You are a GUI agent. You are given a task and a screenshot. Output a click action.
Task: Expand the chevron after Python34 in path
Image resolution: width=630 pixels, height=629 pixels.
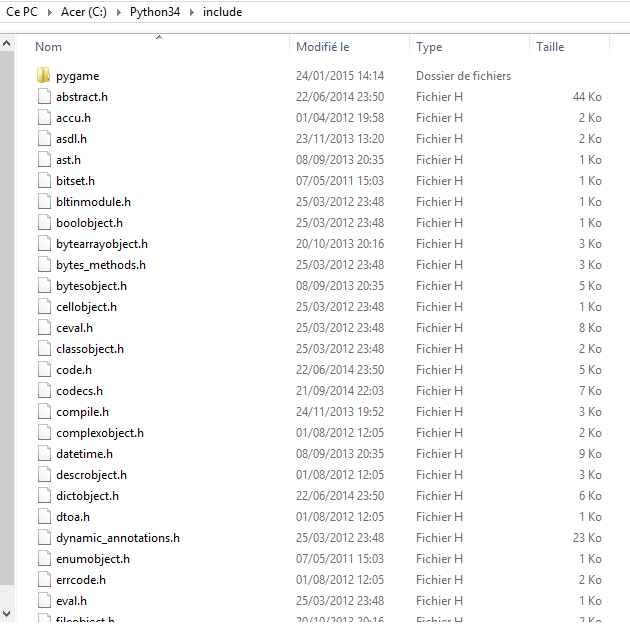pyautogui.click(x=192, y=13)
